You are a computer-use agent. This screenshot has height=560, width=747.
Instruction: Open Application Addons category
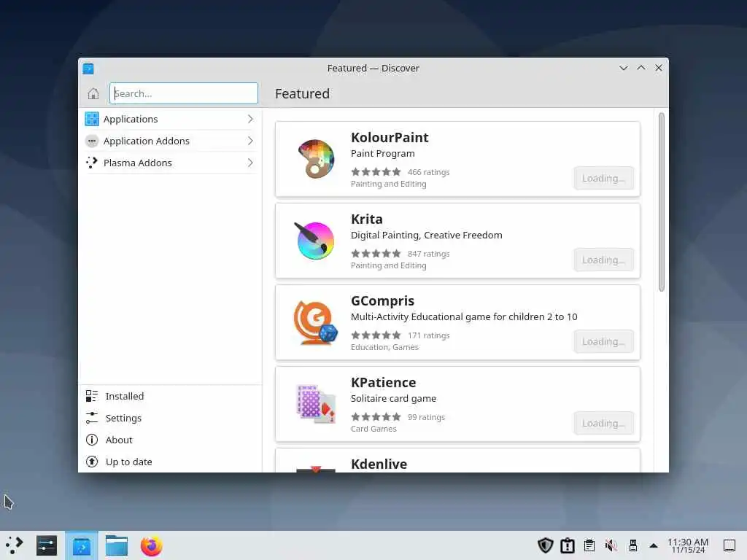[170, 141]
